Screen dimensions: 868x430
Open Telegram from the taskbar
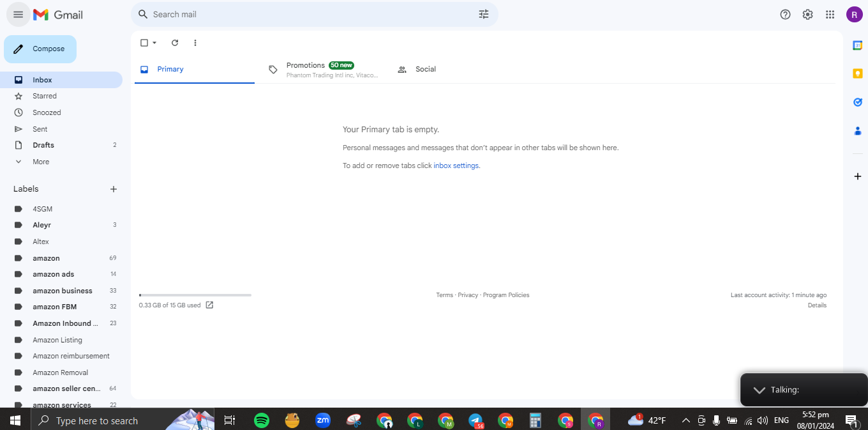(x=475, y=420)
